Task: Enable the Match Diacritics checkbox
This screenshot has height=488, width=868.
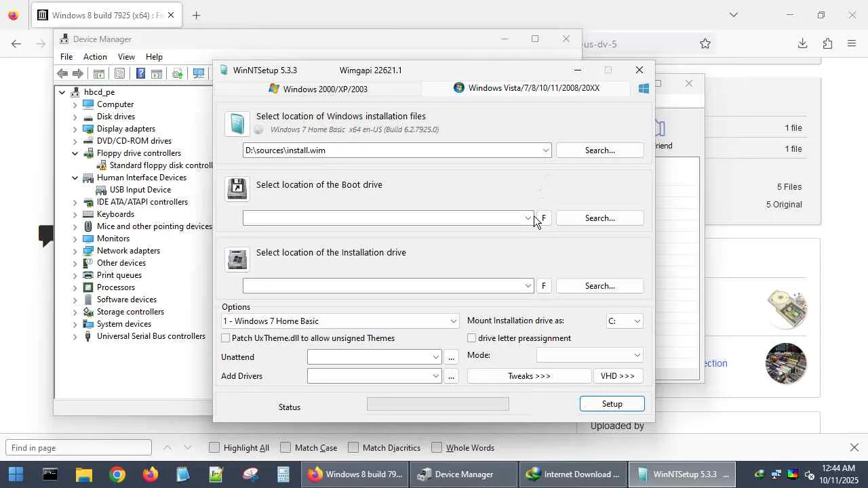Action: [353, 447]
